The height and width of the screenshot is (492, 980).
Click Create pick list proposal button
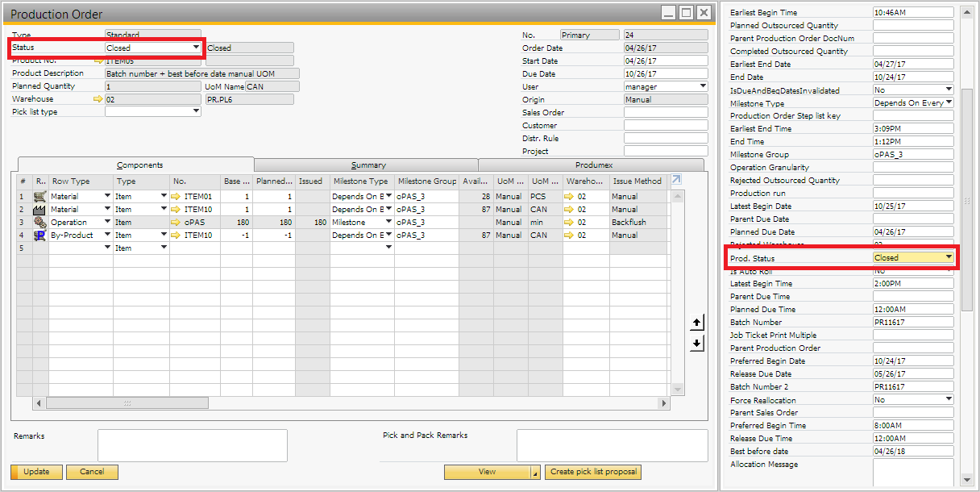(x=592, y=472)
